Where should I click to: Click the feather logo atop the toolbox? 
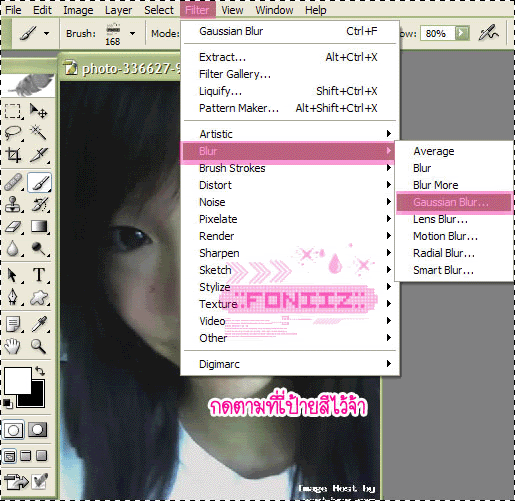point(28,85)
